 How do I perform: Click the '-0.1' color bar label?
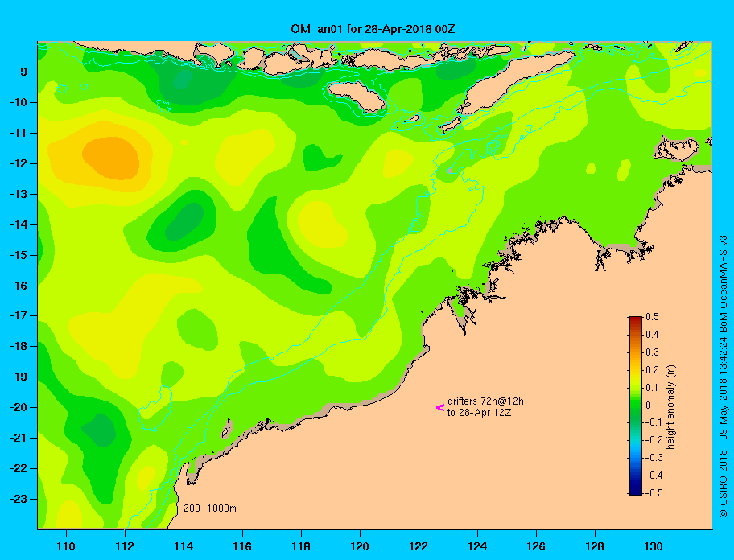pyautogui.click(x=654, y=422)
